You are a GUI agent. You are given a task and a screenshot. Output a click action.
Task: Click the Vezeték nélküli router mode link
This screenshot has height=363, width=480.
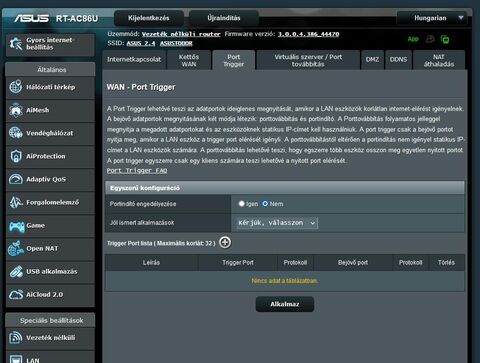pos(181,34)
